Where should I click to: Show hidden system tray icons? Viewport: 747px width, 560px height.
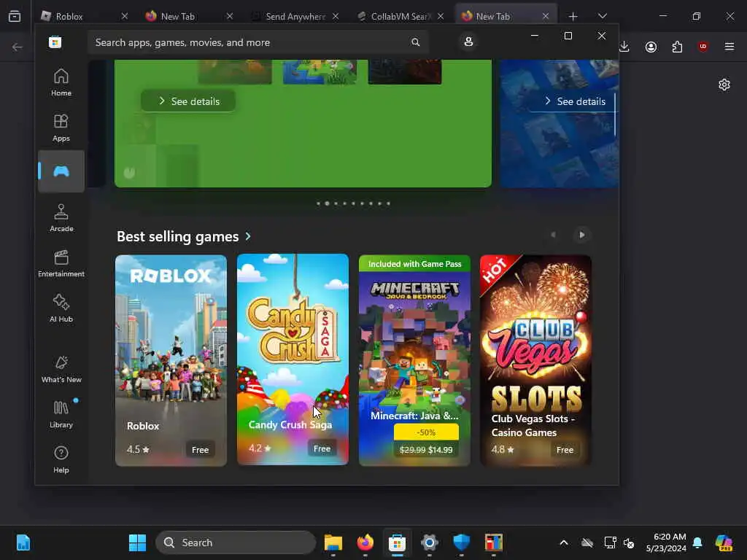tap(564, 542)
